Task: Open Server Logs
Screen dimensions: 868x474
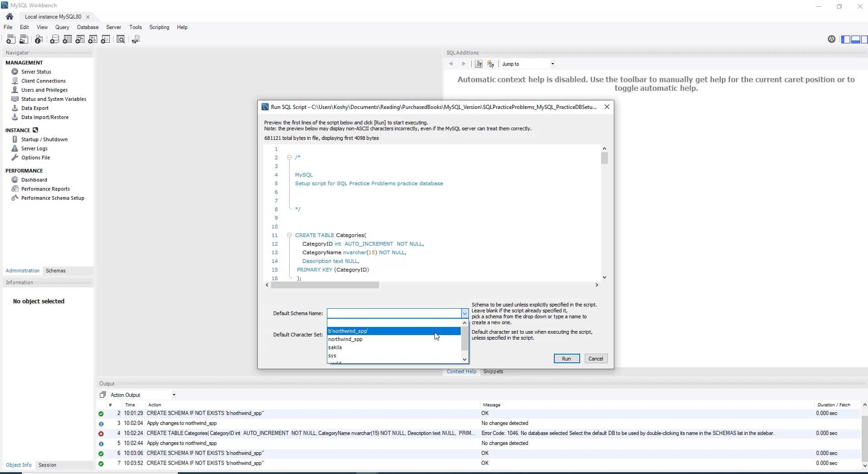Action: [x=34, y=148]
